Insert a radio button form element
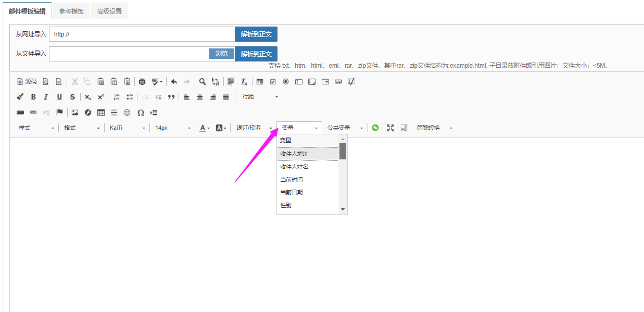The width and height of the screenshot is (644, 312). pyautogui.click(x=286, y=82)
